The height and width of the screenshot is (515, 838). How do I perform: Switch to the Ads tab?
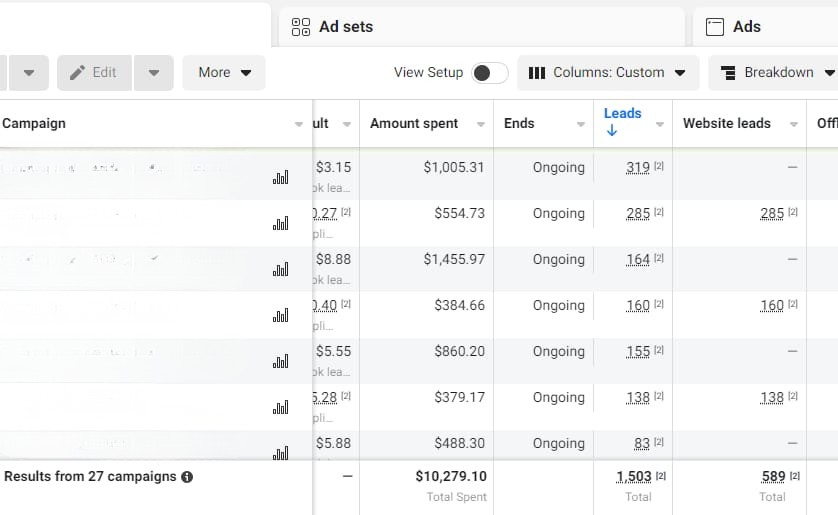click(x=746, y=27)
